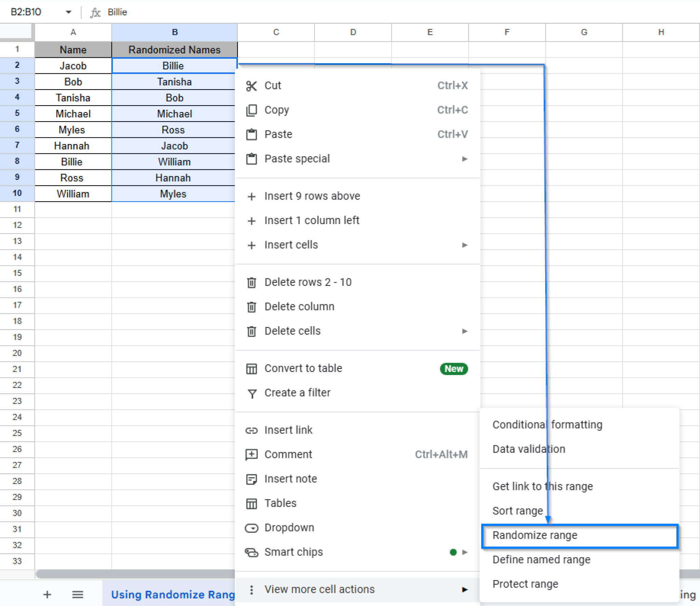Image resolution: width=700 pixels, height=606 pixels.
Task: Click the Delete rows trash icon
Action: click(x=252, y=283)
